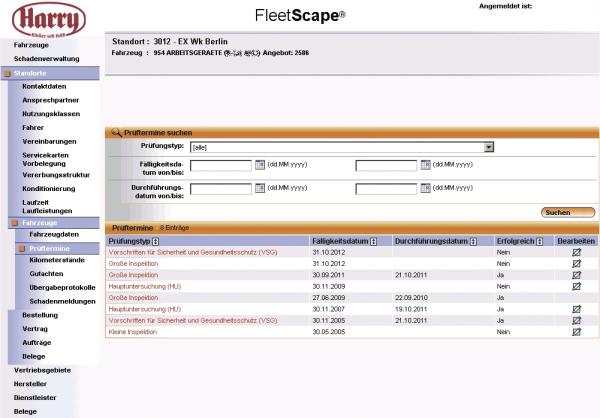Open VSG link due 30.11.2005

click(x=193, y=321)
